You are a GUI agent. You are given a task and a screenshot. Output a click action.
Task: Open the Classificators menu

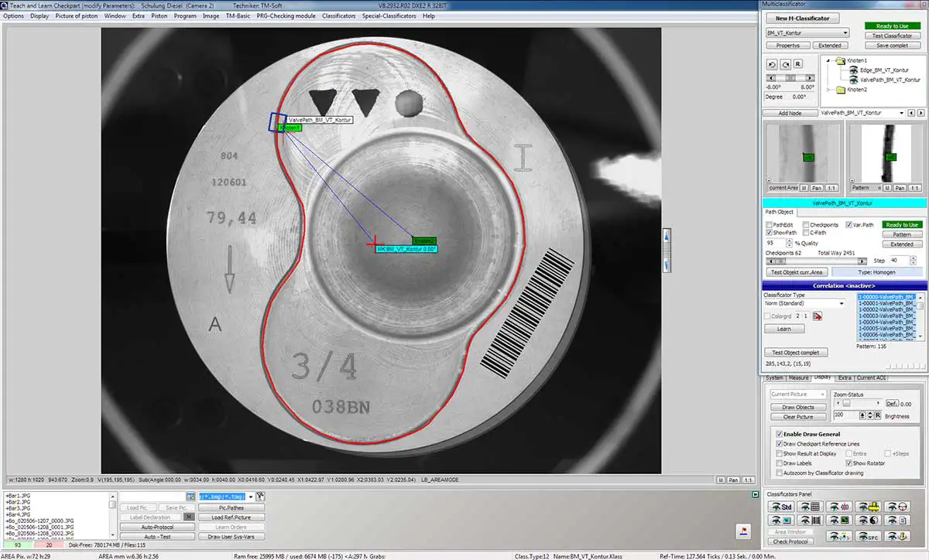coord(339,15)
